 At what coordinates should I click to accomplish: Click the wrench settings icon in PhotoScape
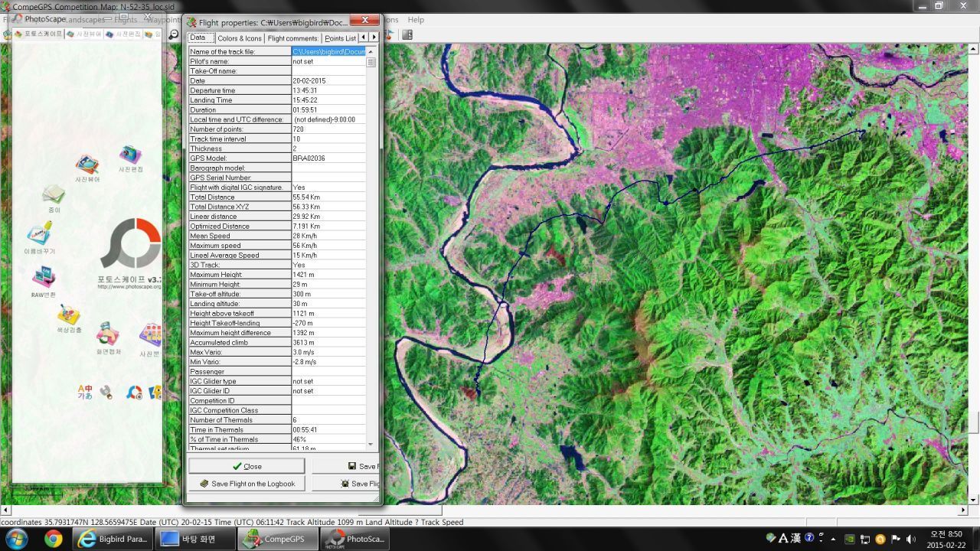(x=106, y=393)
